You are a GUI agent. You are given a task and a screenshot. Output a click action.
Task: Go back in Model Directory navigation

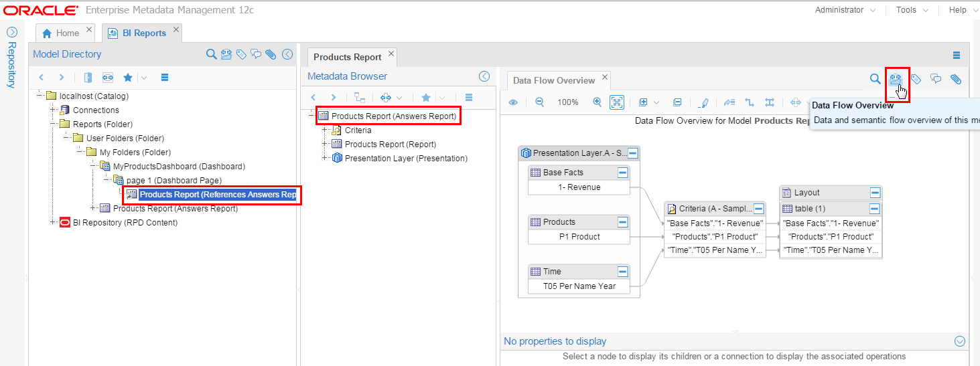(41, 78)
